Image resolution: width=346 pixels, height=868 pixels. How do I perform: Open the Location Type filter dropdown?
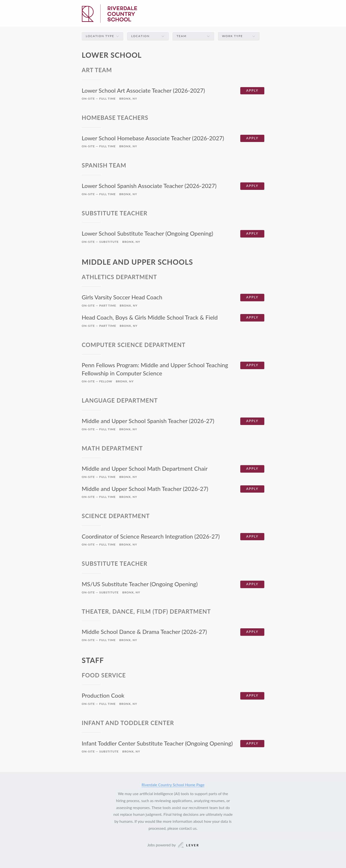click(102, 36)
